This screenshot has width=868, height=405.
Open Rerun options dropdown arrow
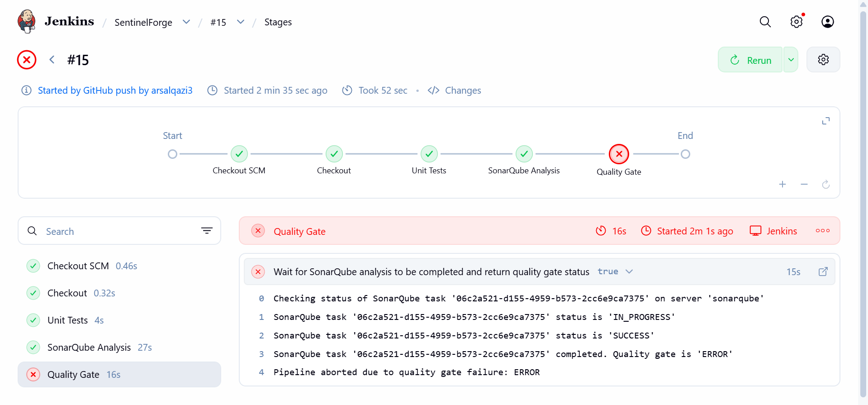(x=791, y=60)
